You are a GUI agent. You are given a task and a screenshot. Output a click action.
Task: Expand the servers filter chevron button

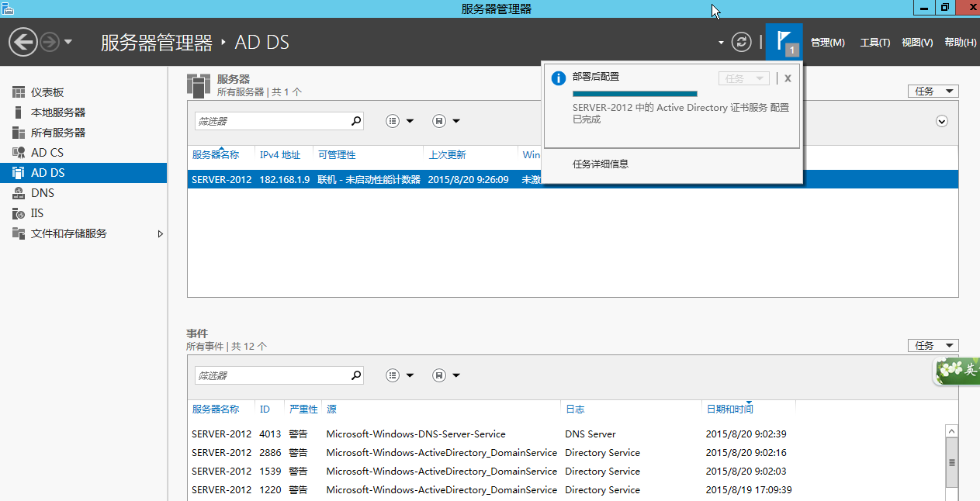pos(942,121)
